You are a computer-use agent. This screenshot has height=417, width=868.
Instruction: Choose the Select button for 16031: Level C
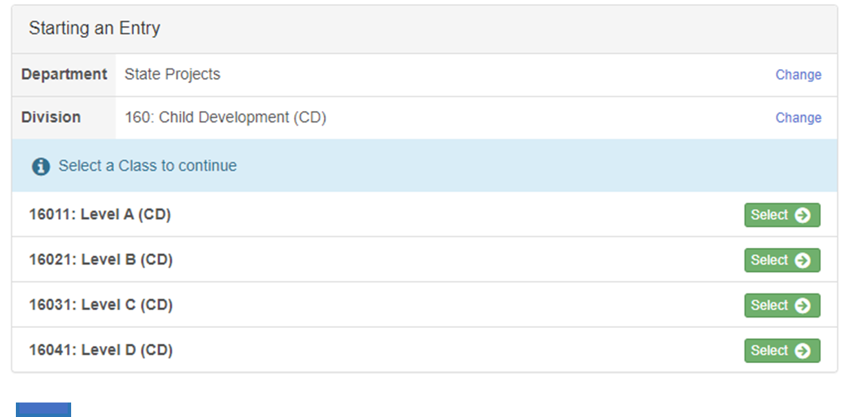click(782, 305)
